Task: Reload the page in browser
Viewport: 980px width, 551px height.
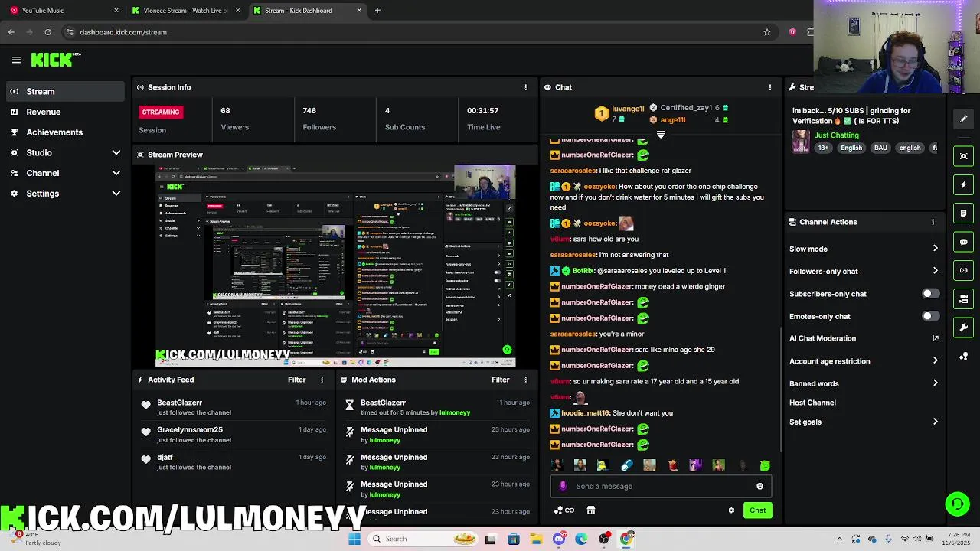Action: click(47, 32)
